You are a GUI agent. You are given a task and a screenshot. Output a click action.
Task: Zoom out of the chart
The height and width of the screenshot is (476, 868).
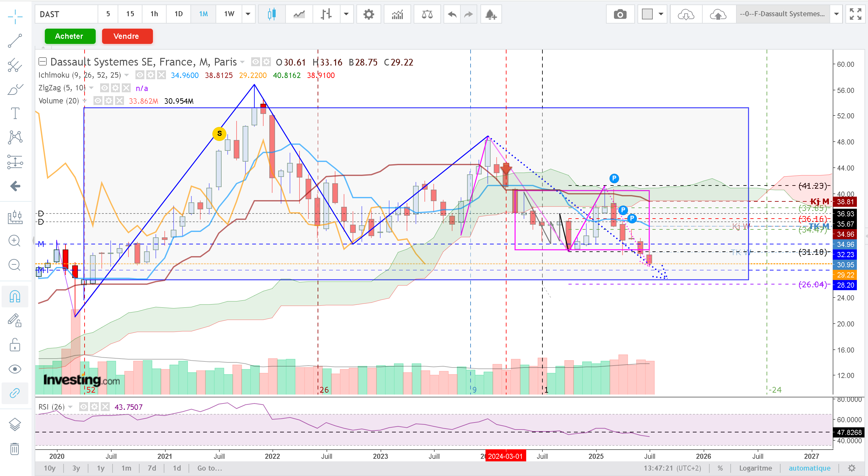[14, 265]
